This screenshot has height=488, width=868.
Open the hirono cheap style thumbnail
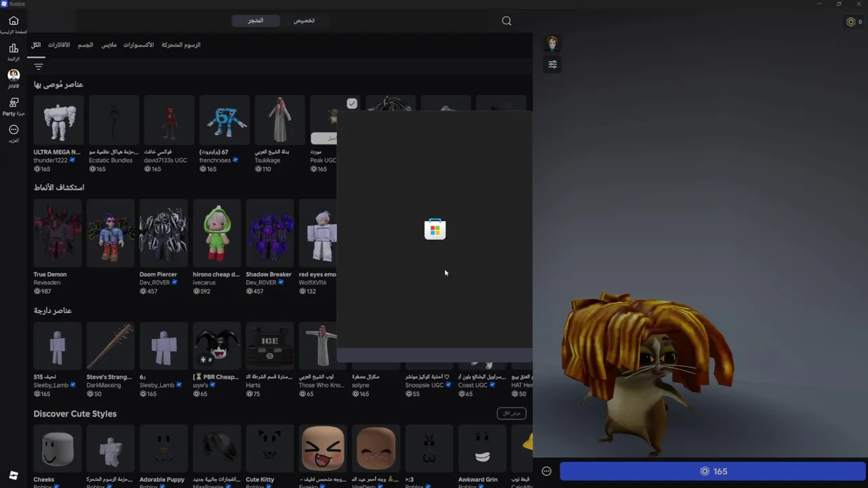[x=217, y=234]
